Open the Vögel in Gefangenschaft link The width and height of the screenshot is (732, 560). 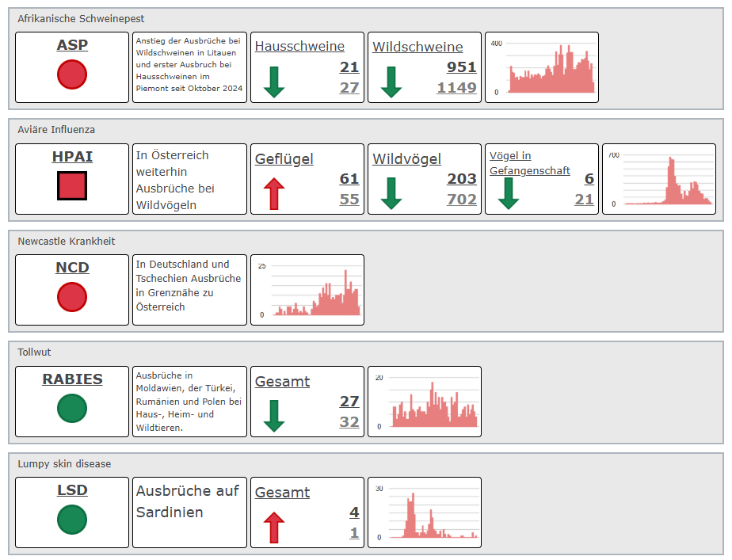click(x=530, y=163)
